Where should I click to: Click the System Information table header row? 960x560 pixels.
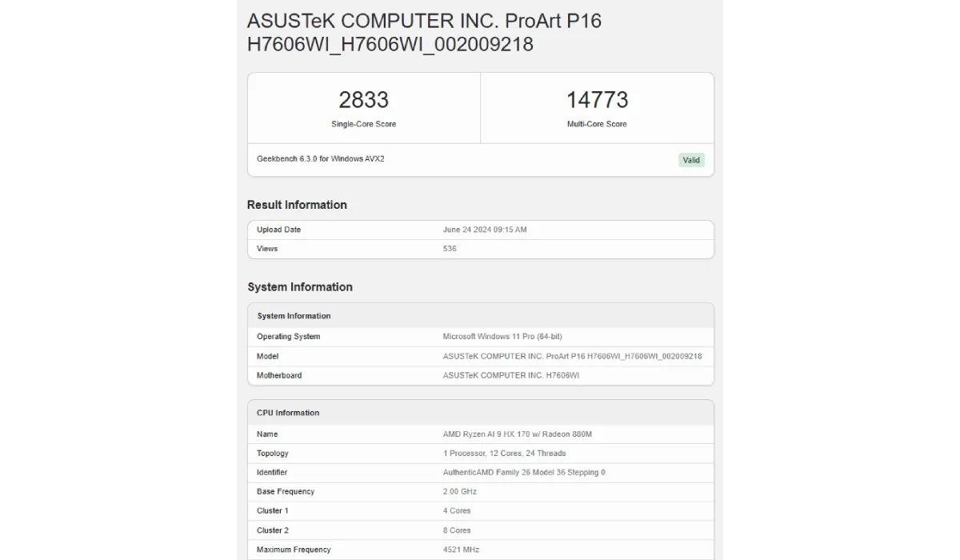[x=481, y=316]
